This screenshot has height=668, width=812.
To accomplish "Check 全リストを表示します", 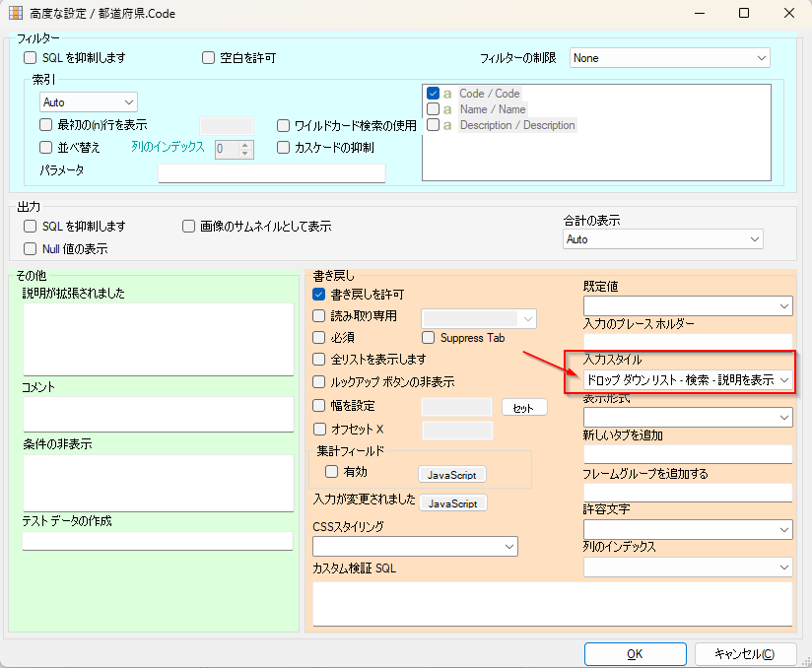I will click(319, 360).
